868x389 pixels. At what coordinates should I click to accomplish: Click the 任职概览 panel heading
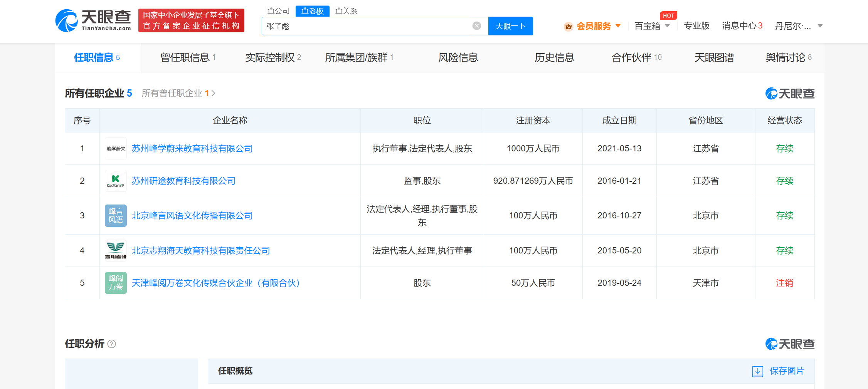(235, 371)
